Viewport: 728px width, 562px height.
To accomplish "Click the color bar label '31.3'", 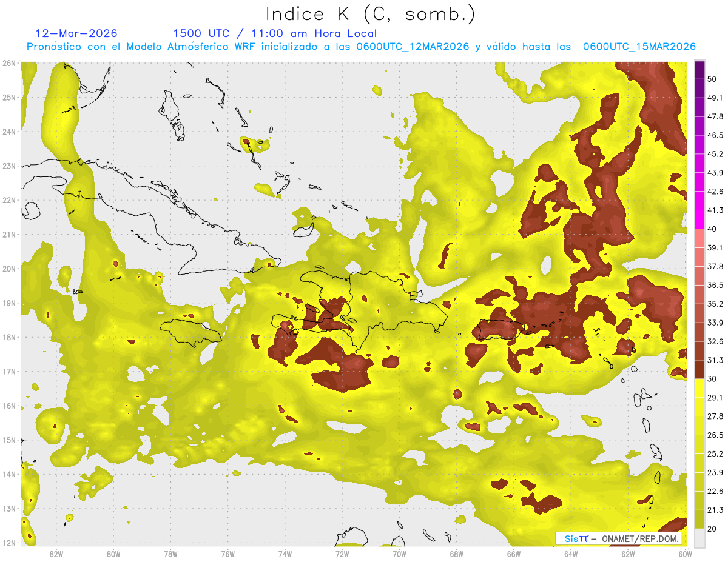I will tap(715, 360).
